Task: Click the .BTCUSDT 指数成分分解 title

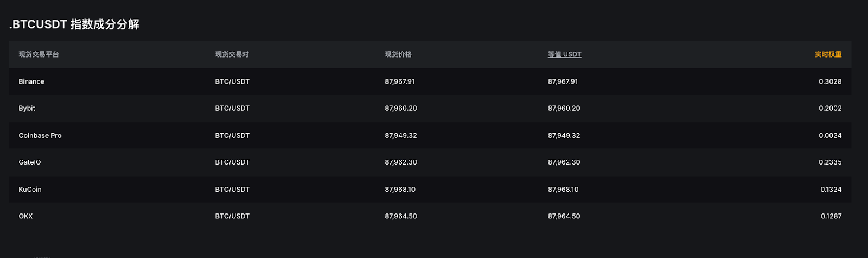Action: click(74, 24)
